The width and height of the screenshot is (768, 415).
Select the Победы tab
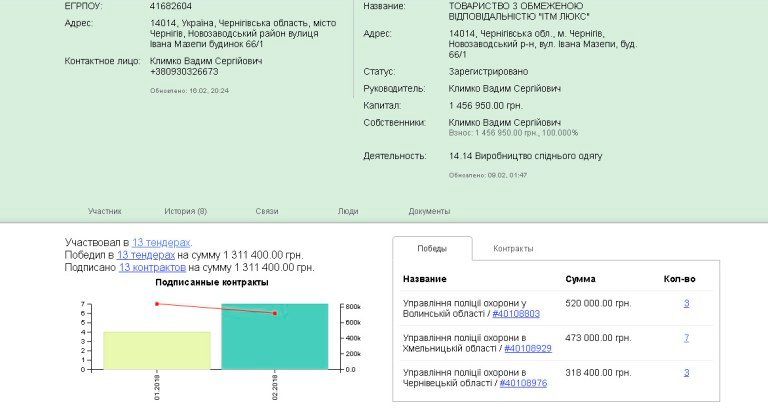click(432, 248)
